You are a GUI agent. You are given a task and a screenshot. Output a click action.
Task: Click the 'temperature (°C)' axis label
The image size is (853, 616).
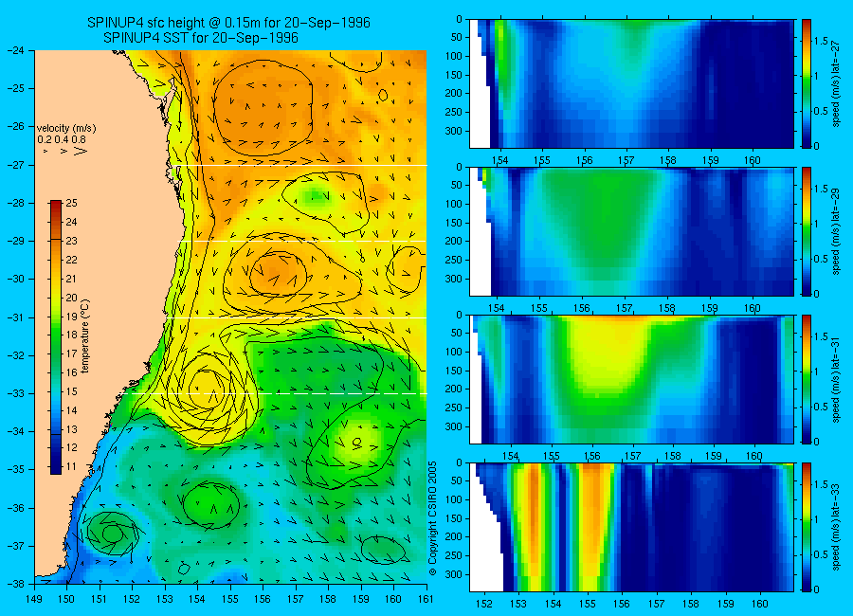[x=85, y=335]
